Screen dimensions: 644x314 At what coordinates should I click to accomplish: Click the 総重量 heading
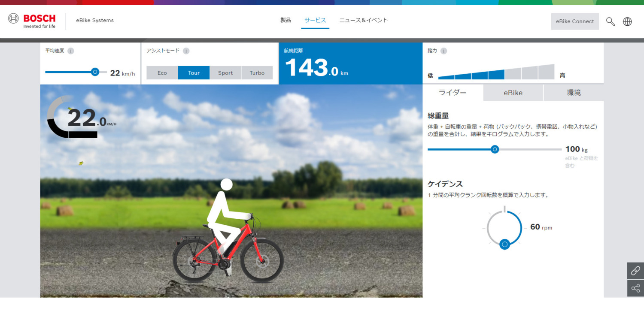438,115
